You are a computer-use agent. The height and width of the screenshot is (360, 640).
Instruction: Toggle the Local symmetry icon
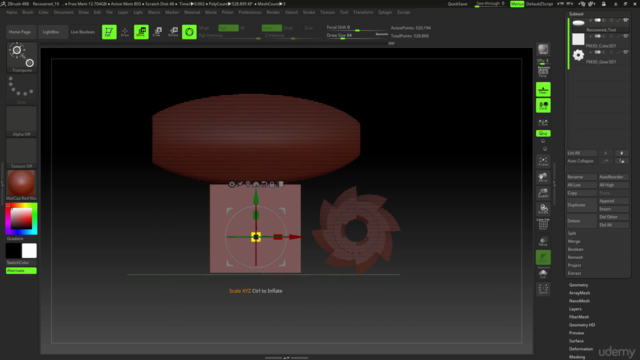click(x=543, y=105)
